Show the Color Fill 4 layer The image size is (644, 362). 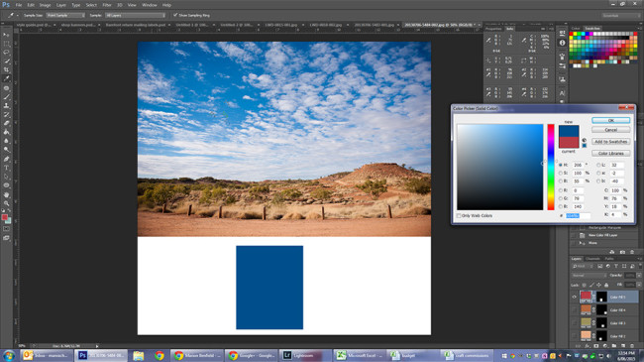coord(575,309)
